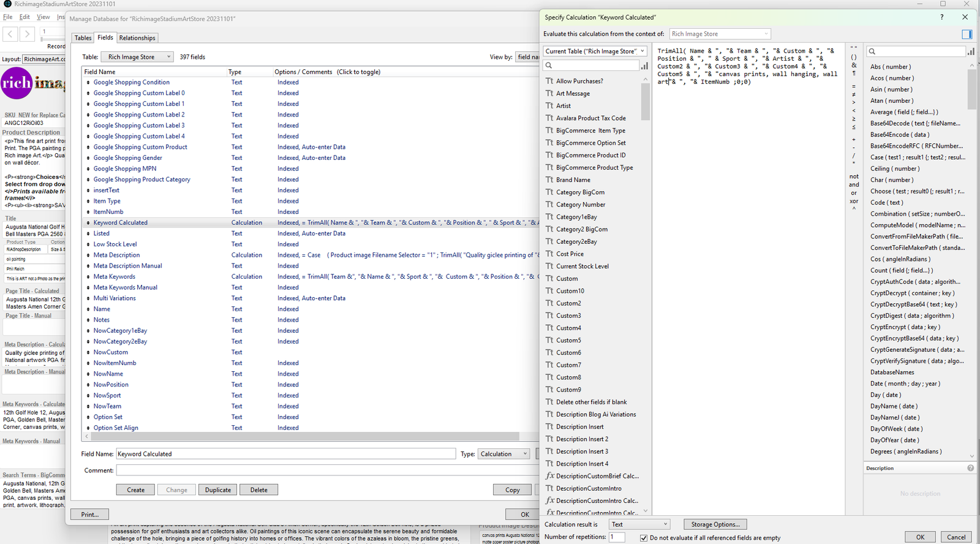The width and height of the screenshot is (980, 544).
Task: Click the sort icon beside fields search
Action: (644, 66)
